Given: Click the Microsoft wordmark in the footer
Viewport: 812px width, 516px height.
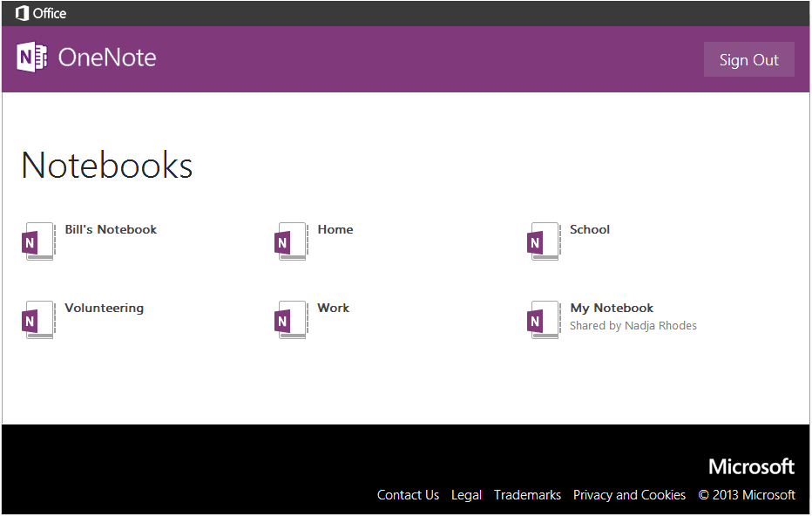Looking at the screenshot, I should 751,466.
